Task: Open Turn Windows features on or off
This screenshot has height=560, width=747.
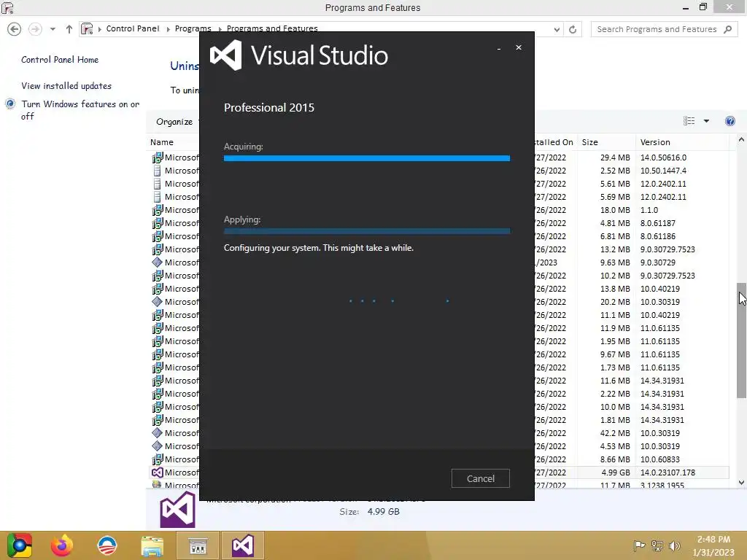Action: tap(80, 110)
